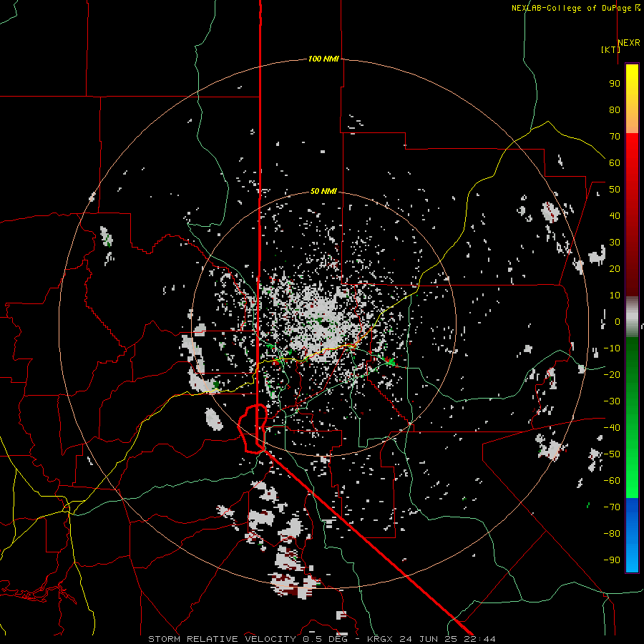Click the -50 value on velocity scale
The height and width of the screenshot is (644, 644).
tap(612, 454)
